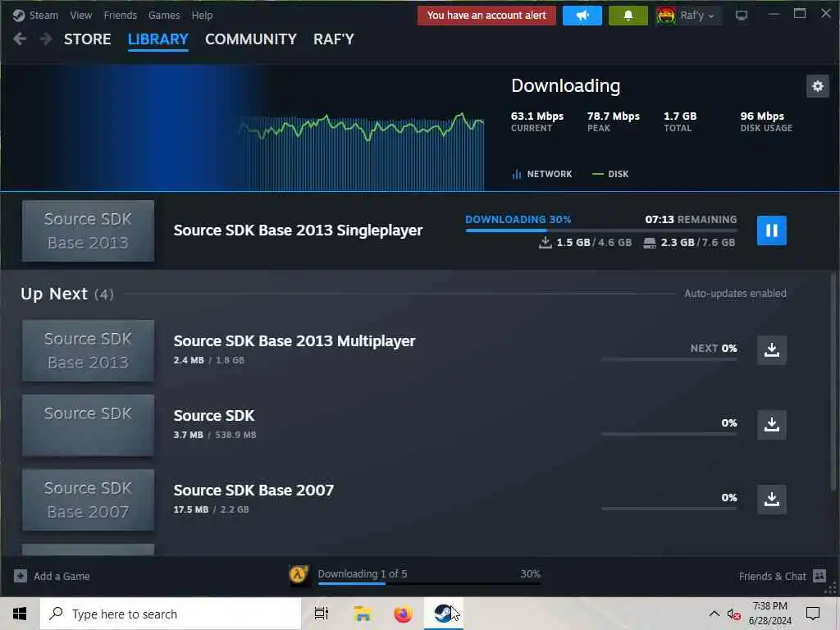840x630 pixels.
Task: Open download settings gear icon
Action: 818,86
